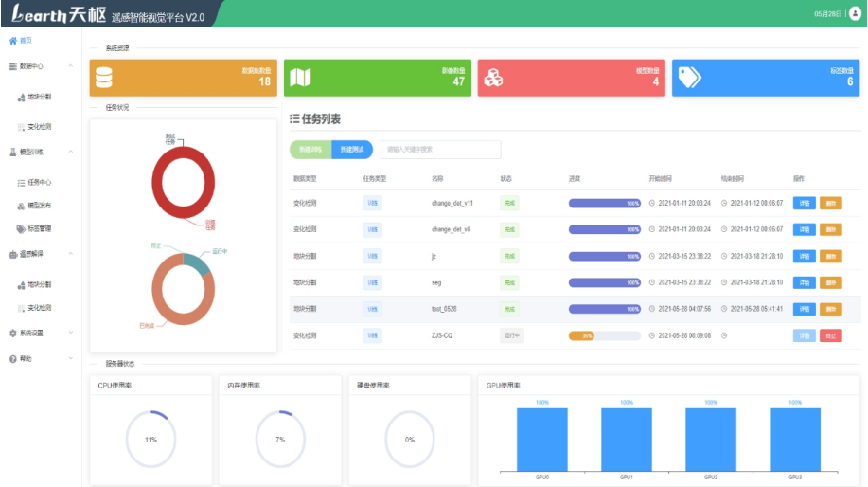Click 地块分割 icon under 数据中心

21,97
